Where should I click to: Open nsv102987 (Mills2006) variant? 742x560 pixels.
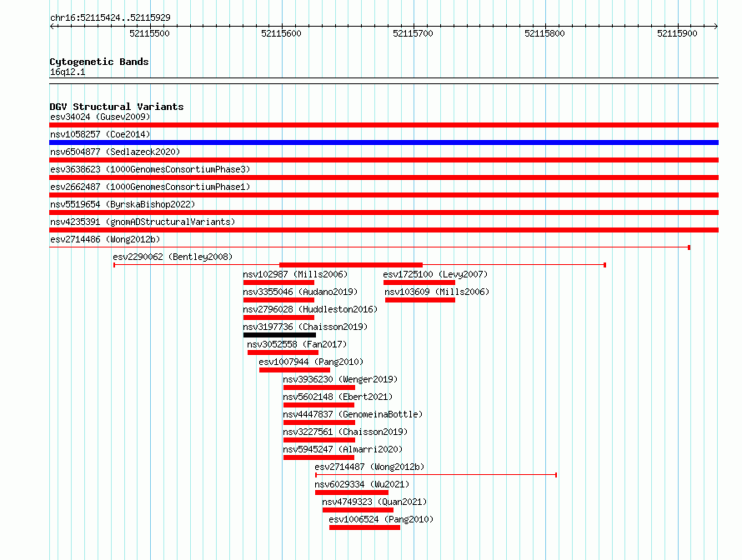[x=295, y=274]
